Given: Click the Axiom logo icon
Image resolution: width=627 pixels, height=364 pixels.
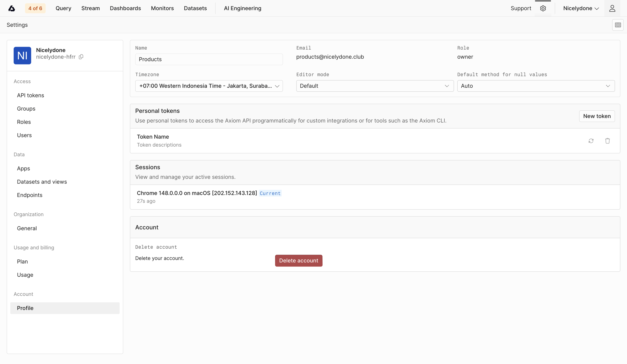Looking at the screenshot, I should click(x=11, y=8).
